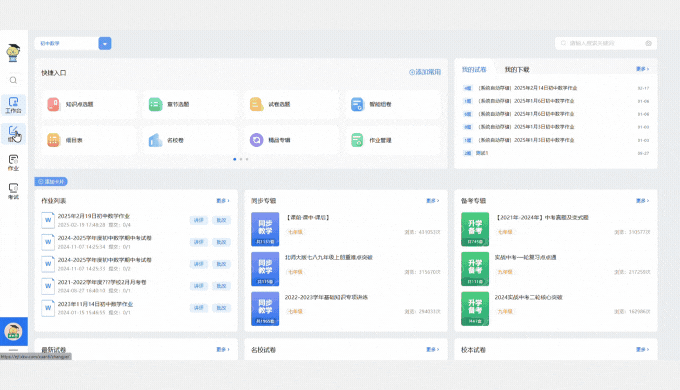
Task: Open the 精品专辑 quick entry
Action: point(291,140)
